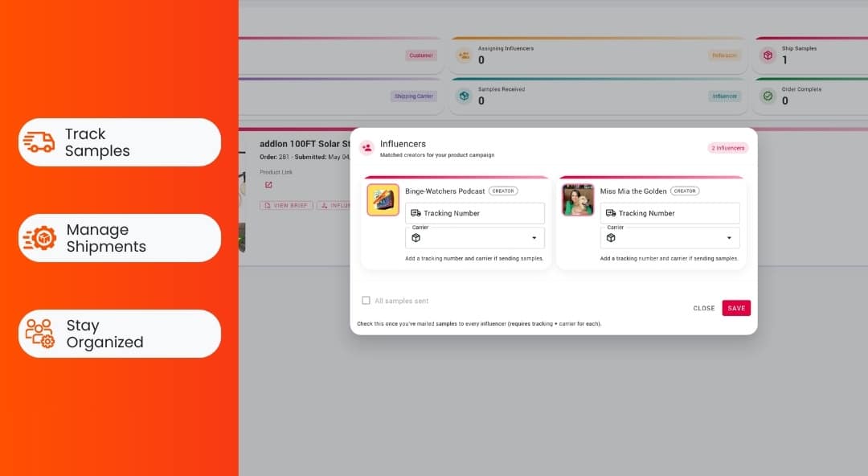Click the Manage Shipments gear-box icon

click(39, 238)
